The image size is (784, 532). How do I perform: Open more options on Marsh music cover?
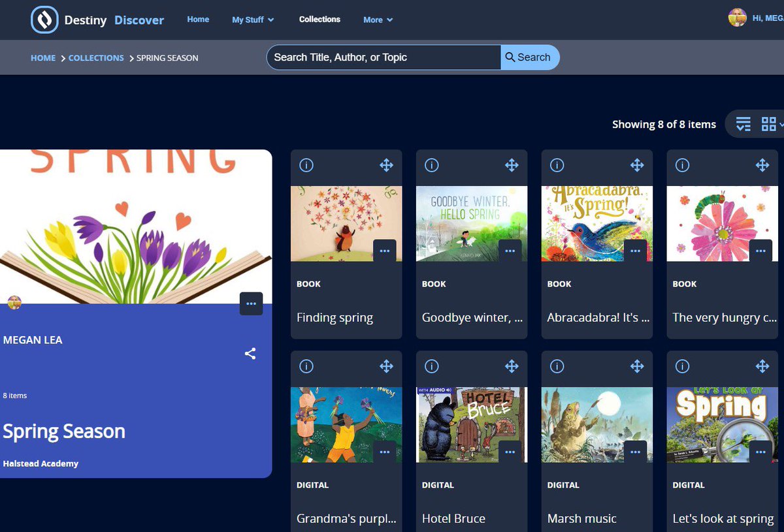coord(636,452)
